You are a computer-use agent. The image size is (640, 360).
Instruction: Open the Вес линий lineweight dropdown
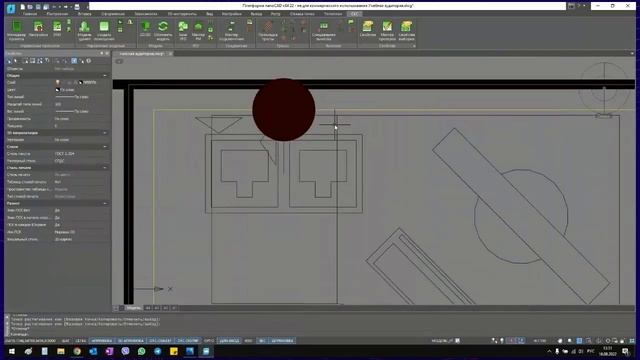[x=82, y=111]
